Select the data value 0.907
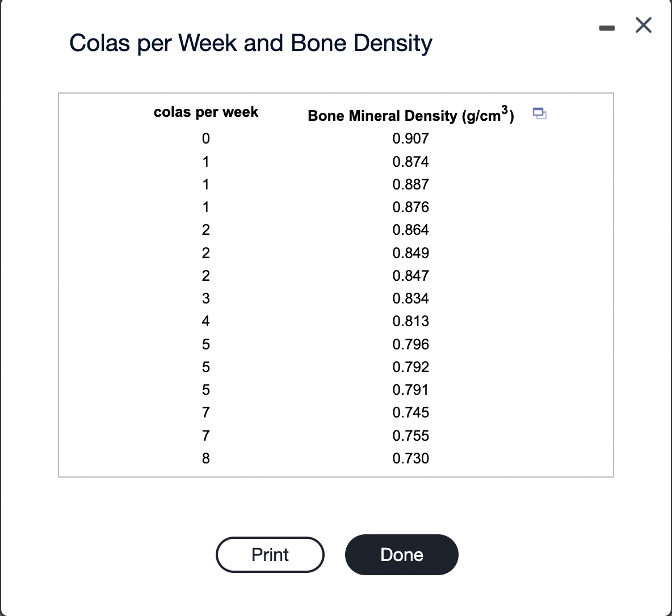 click(x=411, y=138)
